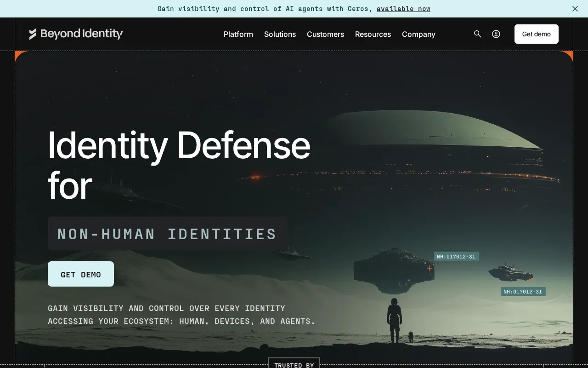Click the user account icon
This screenshot has height=368, width=588.
coord(496,34)
